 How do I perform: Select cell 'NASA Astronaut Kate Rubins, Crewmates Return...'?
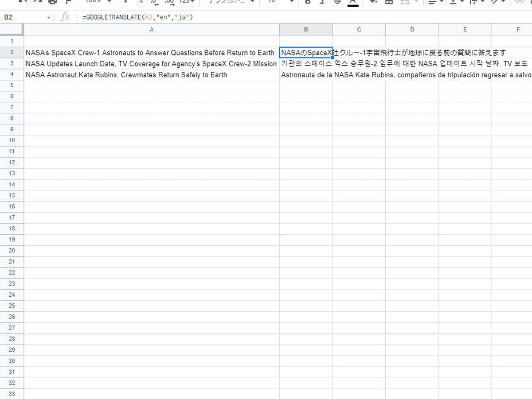tap(152, 75)
